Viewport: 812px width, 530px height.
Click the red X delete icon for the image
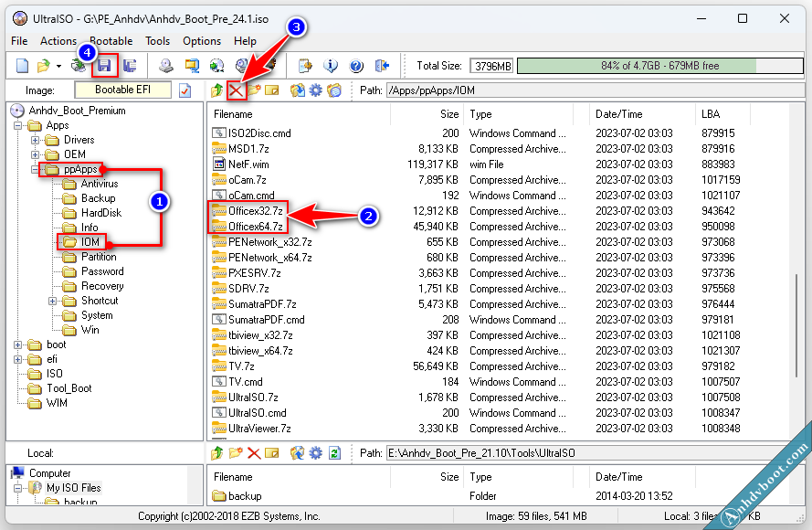coord(235,90)
